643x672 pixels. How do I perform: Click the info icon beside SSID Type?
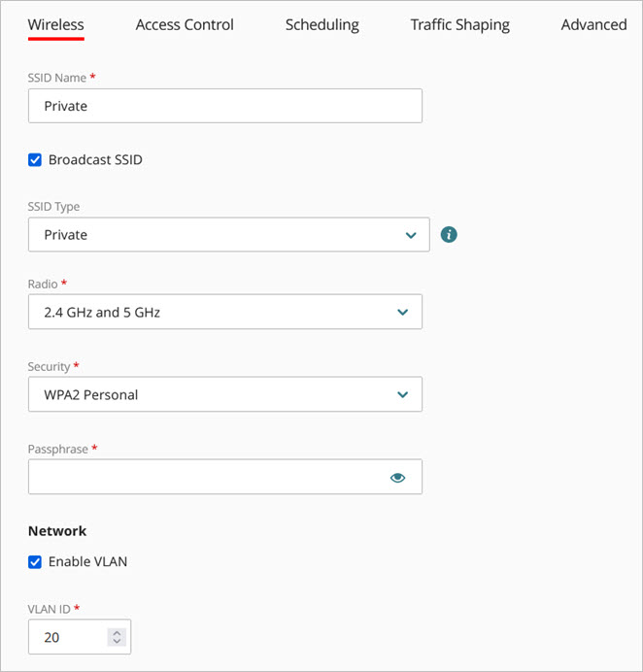[x=449, y=234]
